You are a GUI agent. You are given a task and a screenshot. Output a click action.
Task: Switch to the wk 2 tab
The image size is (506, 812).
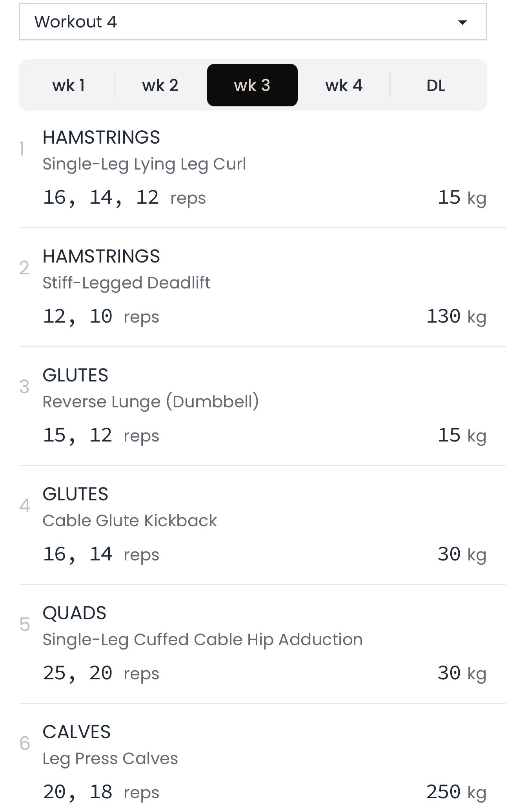[160, 86]
